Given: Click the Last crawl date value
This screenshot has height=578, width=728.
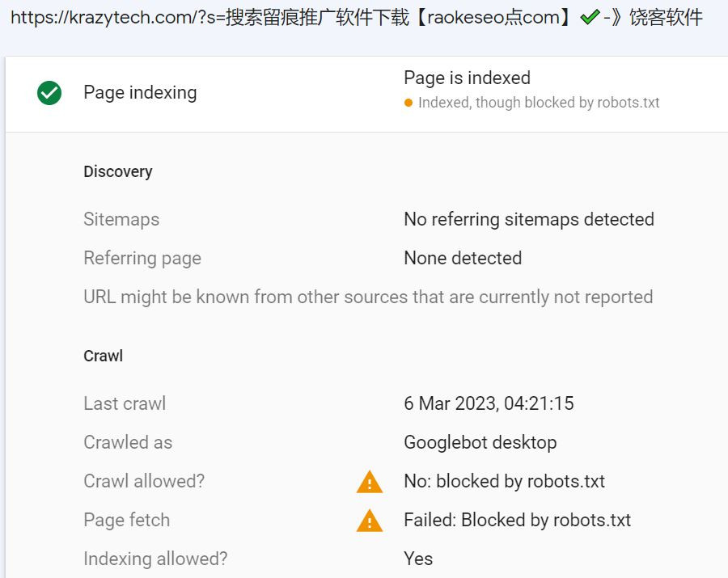Looking at the screenshot, I should pos(489,403).
